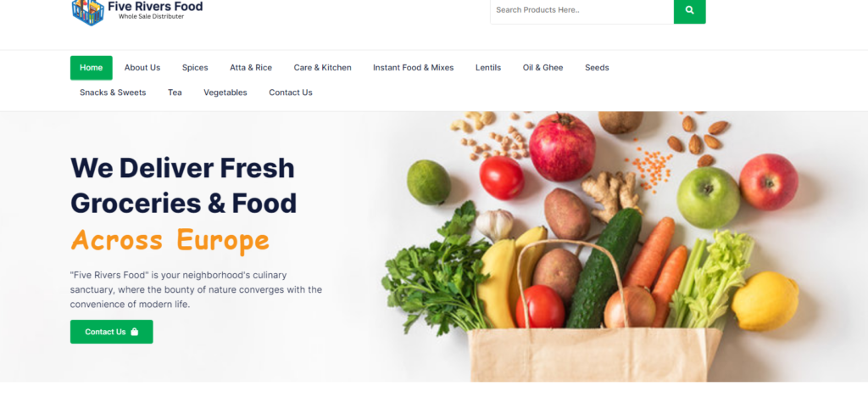Select Oil & Ghee menu item

[543, 68]
